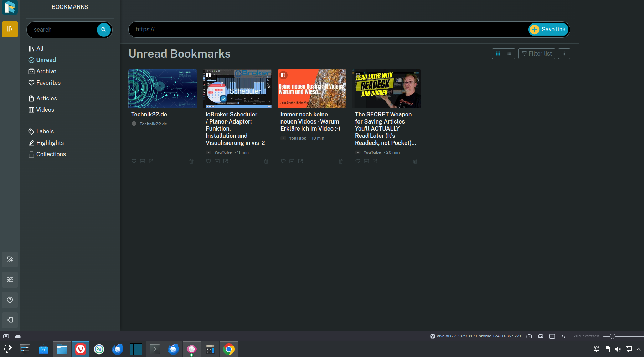Archive the 'SECRET Weapon' bookmark

click(x=366, y=161)
